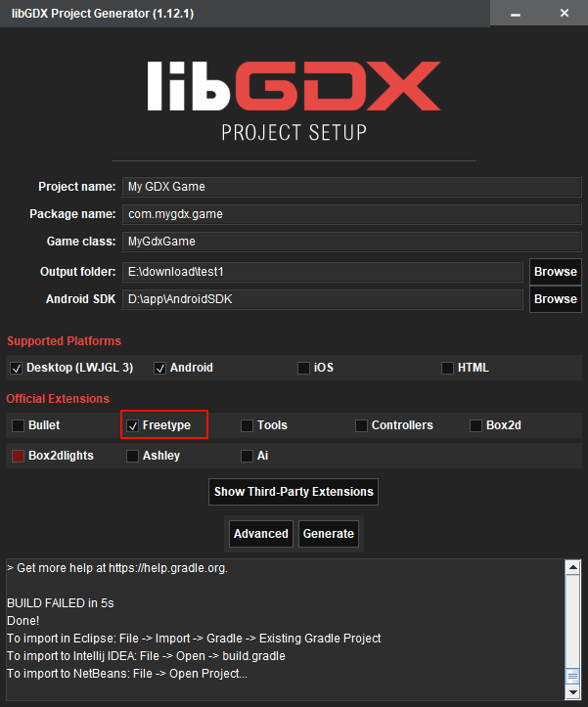Open Show Third-Party Extensions
Screen dimensions: 588x707
coord(294,491)
